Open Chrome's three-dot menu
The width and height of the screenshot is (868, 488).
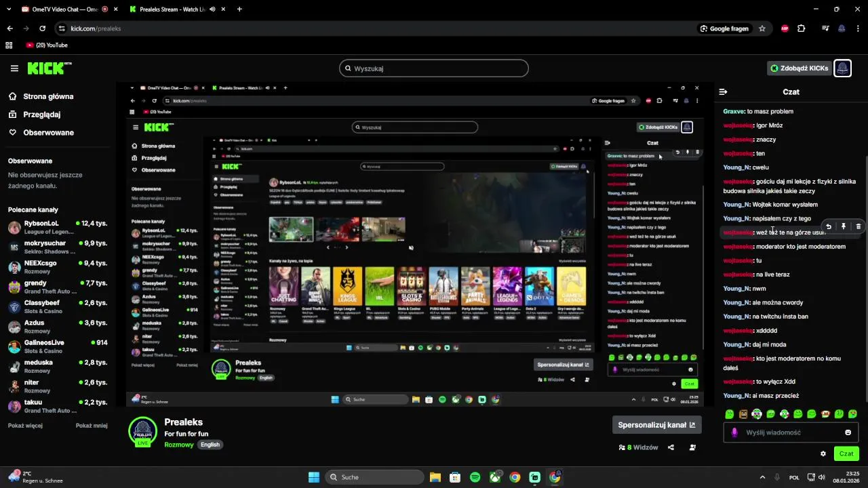(x=857, y=28)
